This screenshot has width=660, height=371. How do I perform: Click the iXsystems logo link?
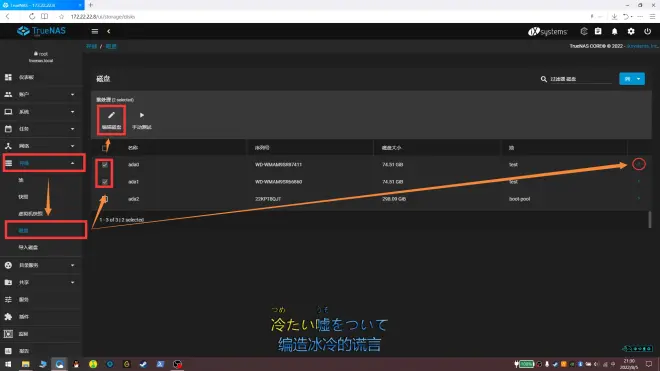coord(547,32)
